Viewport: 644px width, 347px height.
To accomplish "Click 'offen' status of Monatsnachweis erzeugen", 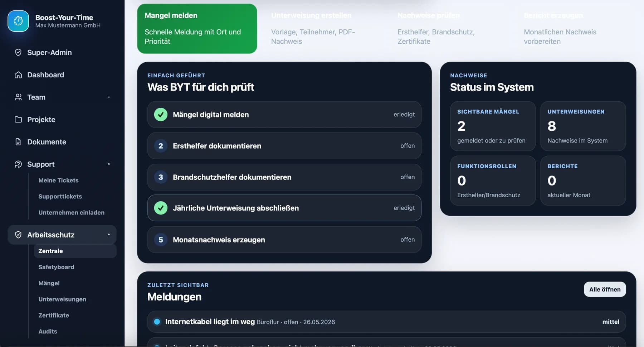I will click(x=408, y=240).
